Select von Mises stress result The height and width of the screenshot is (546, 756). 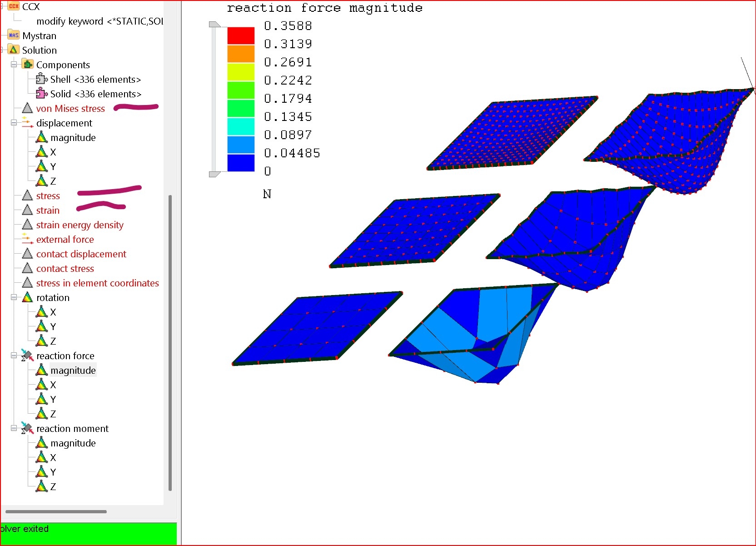(70, 109)
